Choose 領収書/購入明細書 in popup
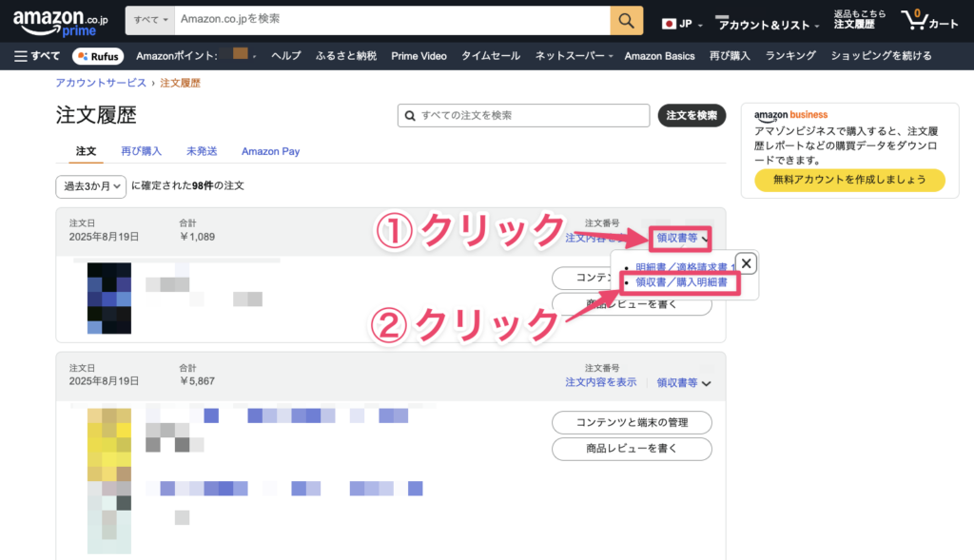The height and width of the screenshot is (560, 974). pos(681,281)
